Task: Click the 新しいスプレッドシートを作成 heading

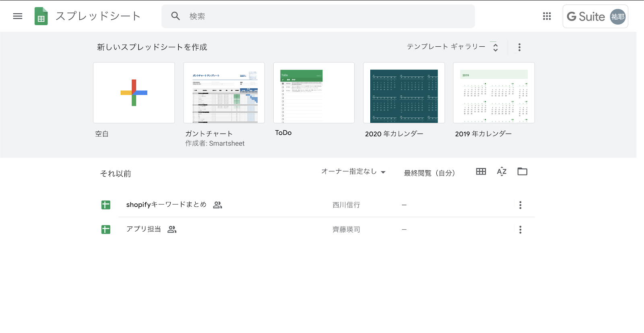Action: pyautogui.click(x=152, y=47)
